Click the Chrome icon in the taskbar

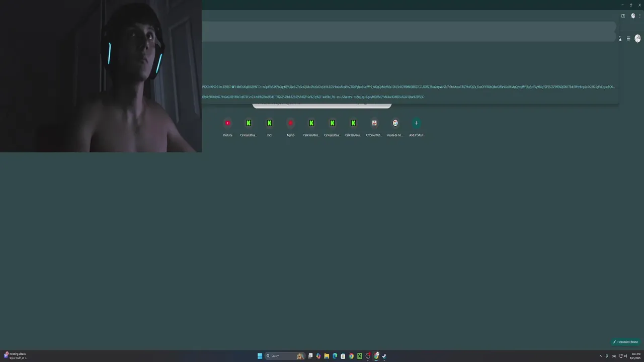351,356
